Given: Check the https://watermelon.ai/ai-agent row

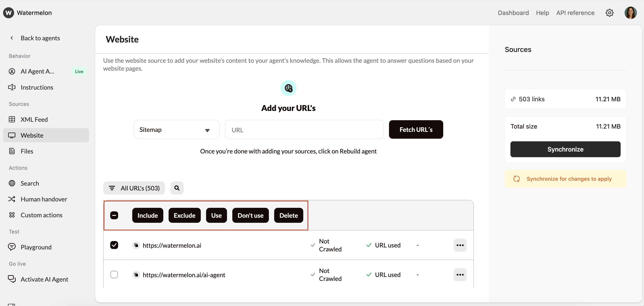Looking at the screenshot, I should click(x=114, y=274).
